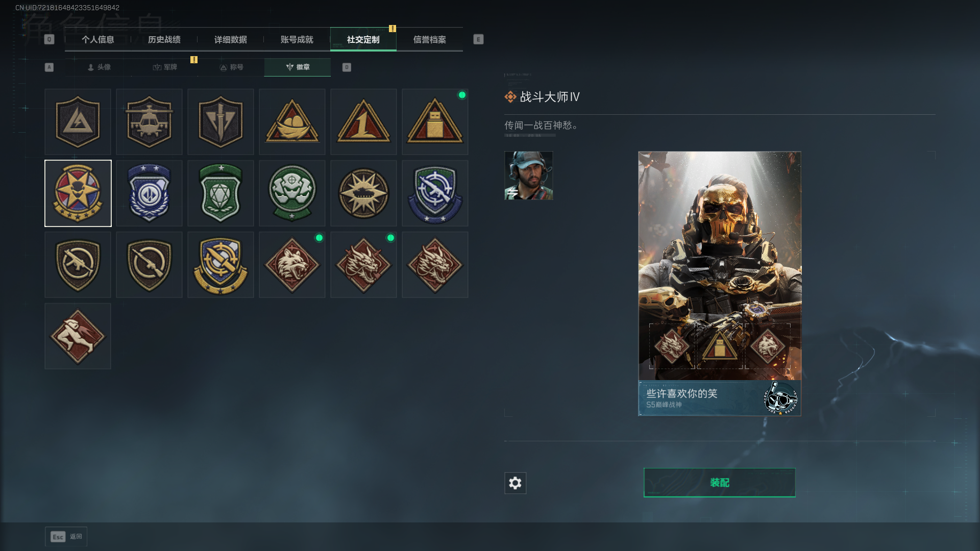Open the 军牌 sub-tab
The height and width of the screenshot is (551, 980).
(x=165, y=67)
